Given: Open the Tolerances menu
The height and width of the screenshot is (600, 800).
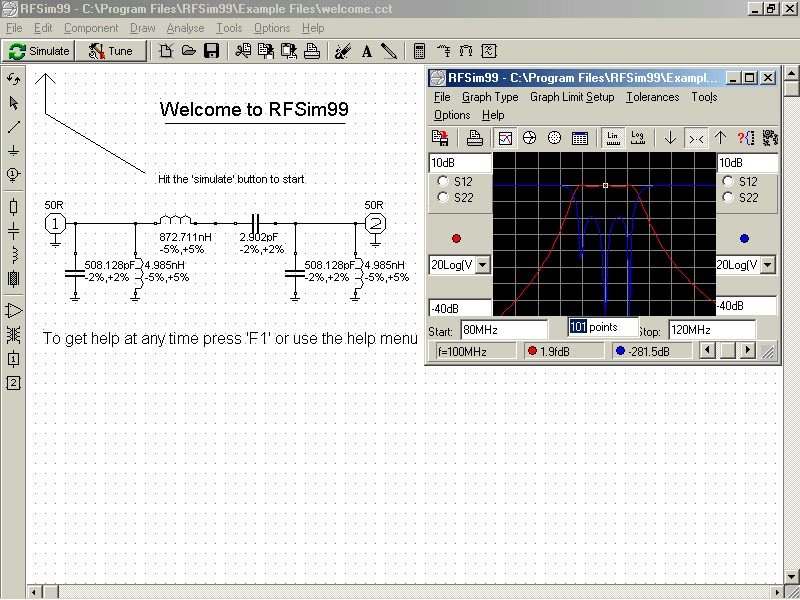Looking at the screenshot, I should coord(653,97).
